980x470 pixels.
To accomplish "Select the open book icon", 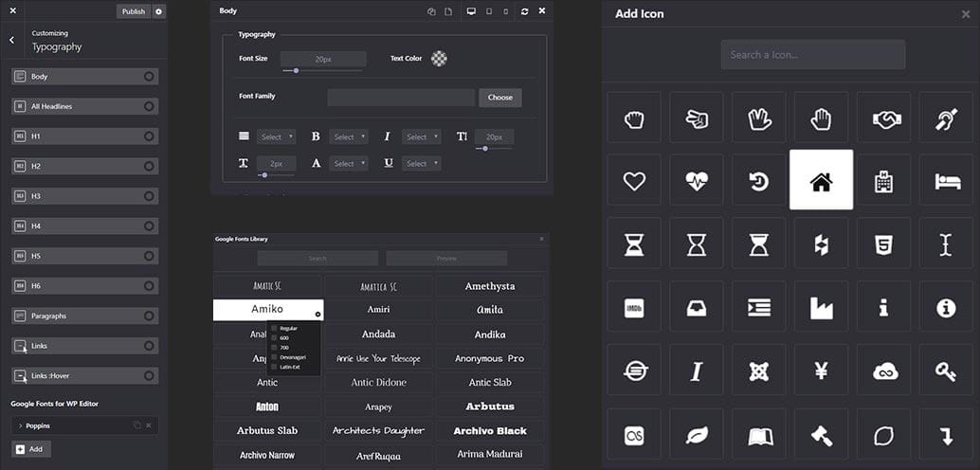I will click(759, 434).
